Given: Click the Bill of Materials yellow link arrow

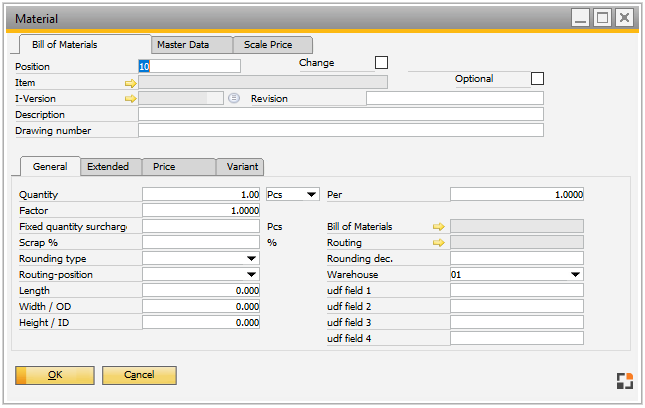Looking at the screenshot, I should point(438,227).
